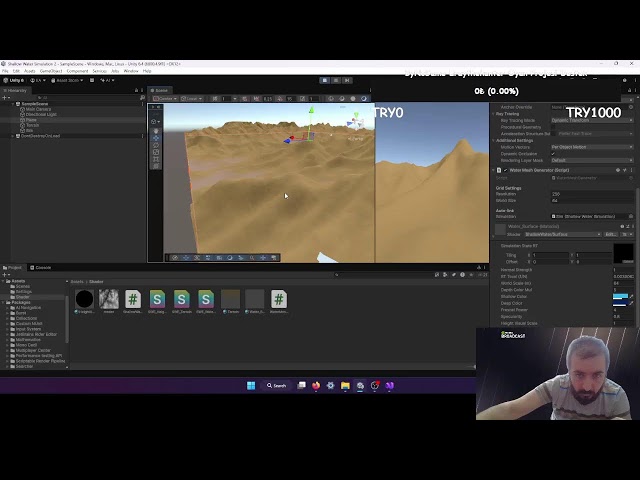Collapse the Additional Settings section

pos(494,140)
